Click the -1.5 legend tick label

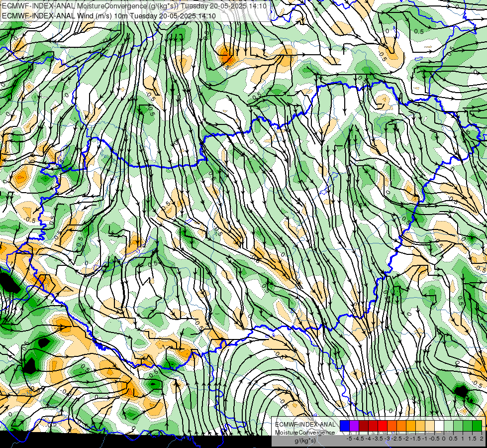415,439
